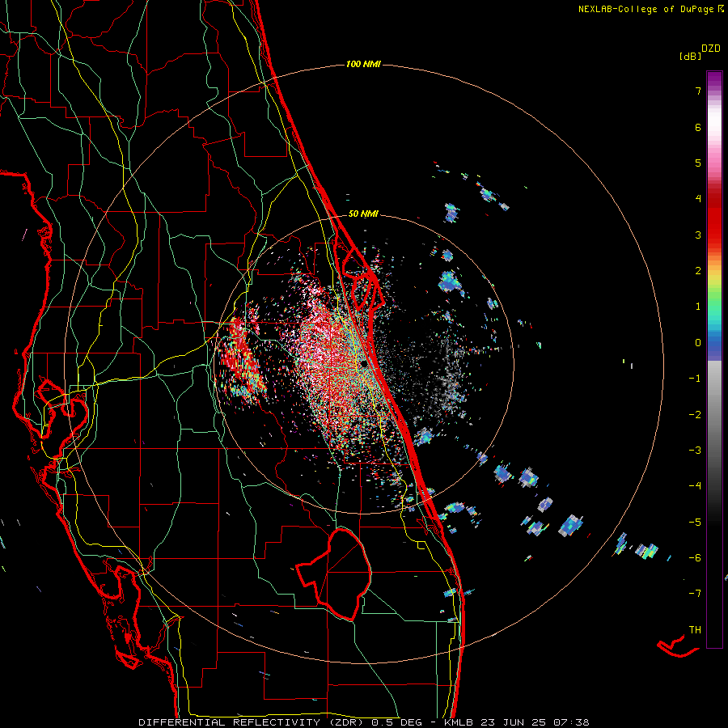Screen dimensions: 728x728
Task: Click the "7" value on the color scale
Action: click(x=698, y=91)
